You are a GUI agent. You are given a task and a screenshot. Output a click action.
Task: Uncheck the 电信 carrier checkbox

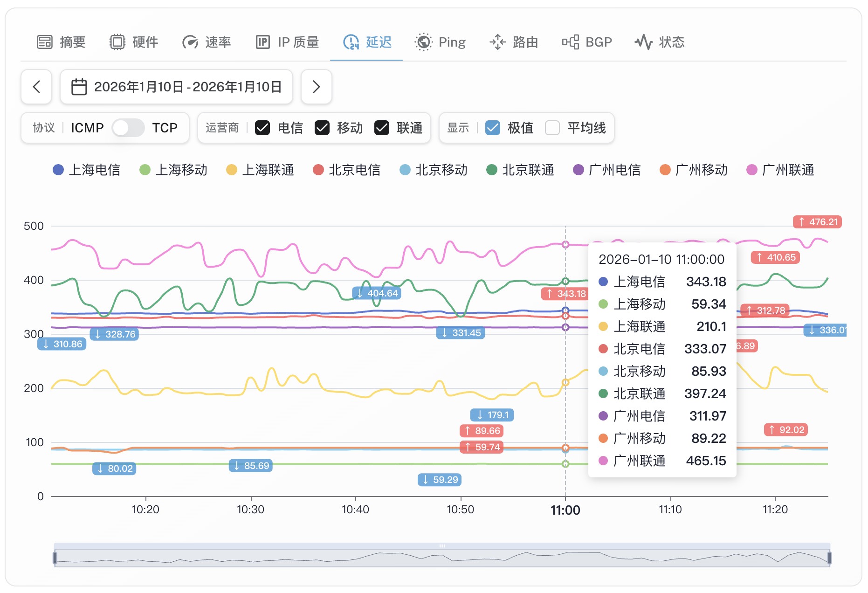coord(262,128)
